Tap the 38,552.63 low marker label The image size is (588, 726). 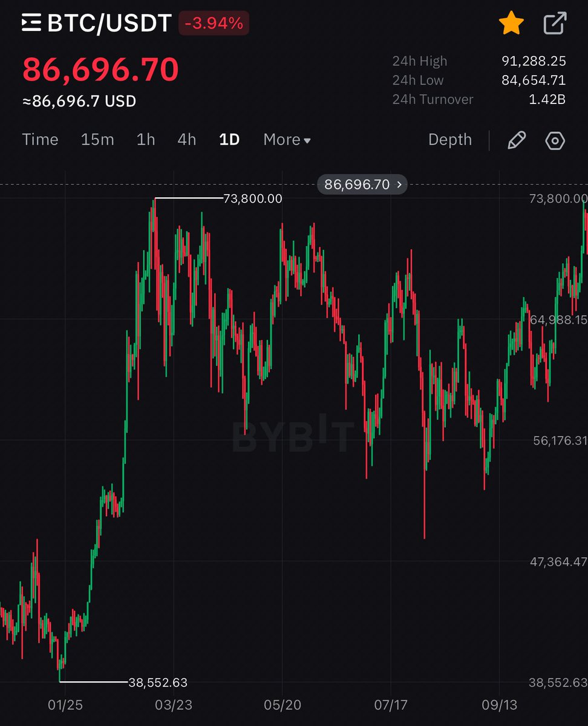(158, 682)
